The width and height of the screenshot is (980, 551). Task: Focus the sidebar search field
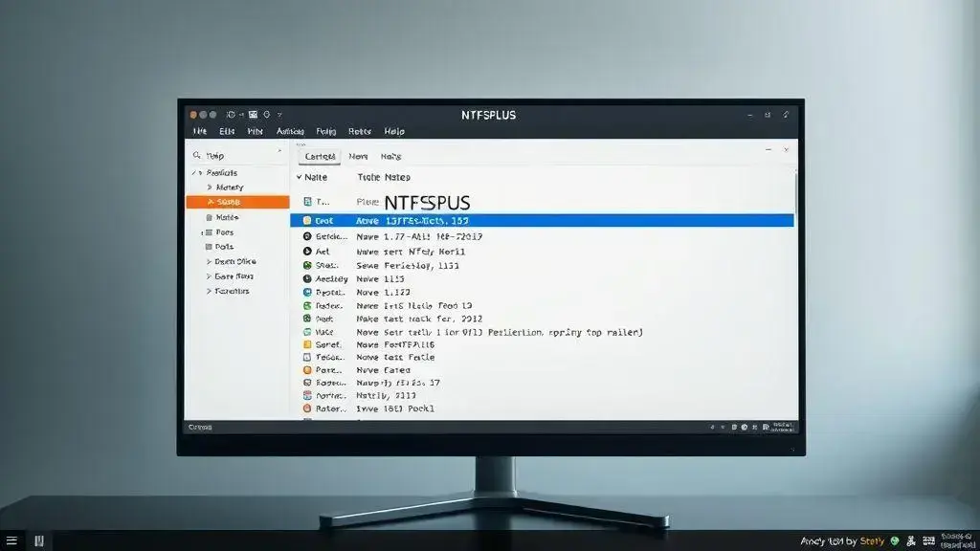click(x=237, y=155)
